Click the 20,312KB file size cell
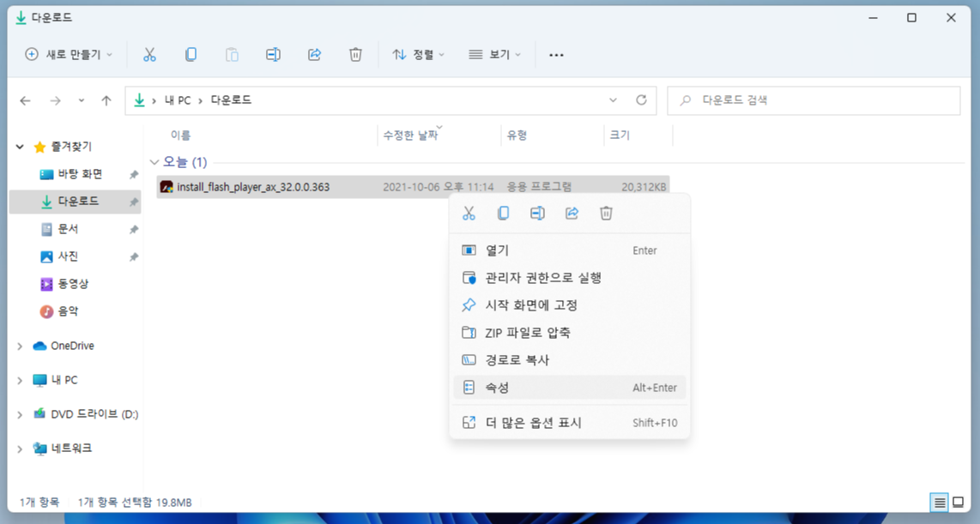Screen dimensions: 980x524 pyautogui.click(x=644, y=187)
